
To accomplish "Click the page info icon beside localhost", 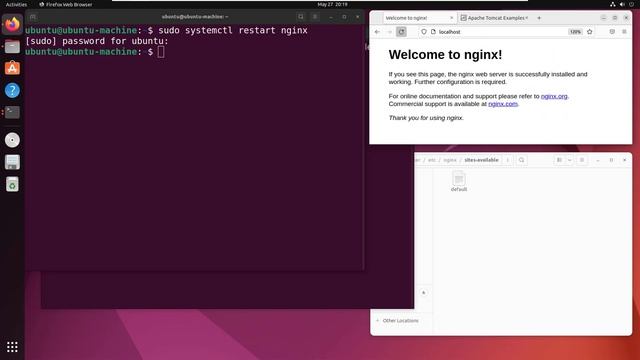I will pyautogui.click(x=433, y=32).
